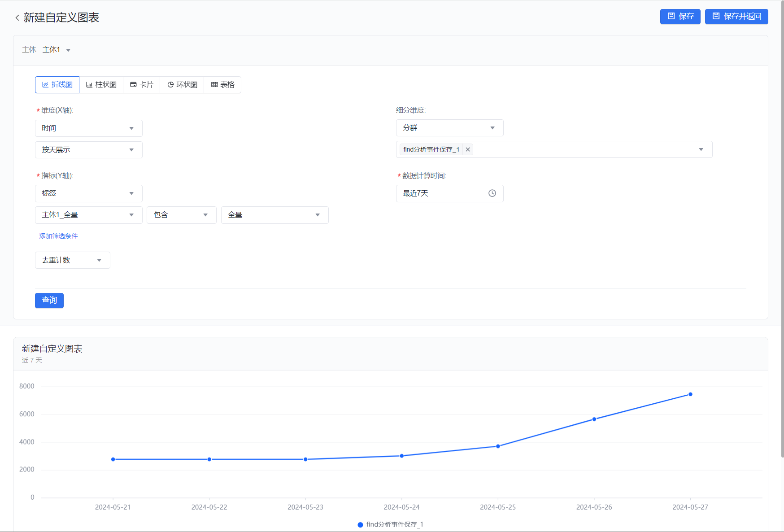The height and width of the screenshot is (532, 784).
Task: Click the clock icon in date field
Action: coord(492,193)
